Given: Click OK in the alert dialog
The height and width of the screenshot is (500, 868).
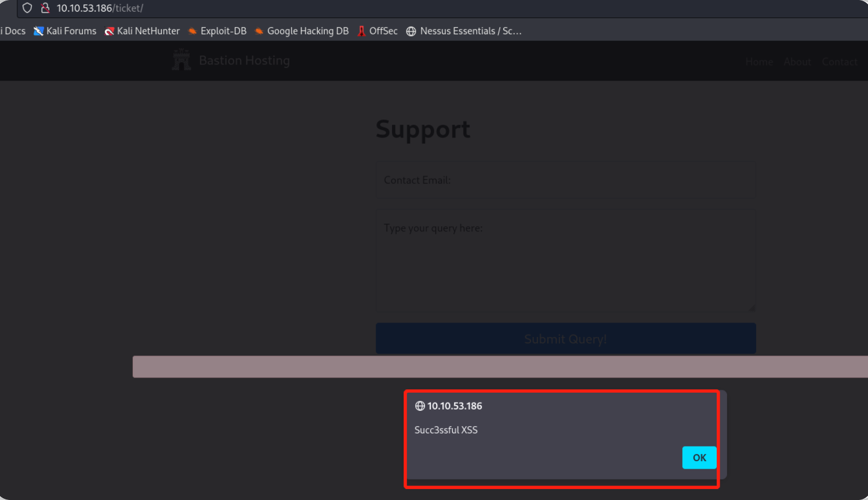Looking at the screenshot, I should coord(699,458).
